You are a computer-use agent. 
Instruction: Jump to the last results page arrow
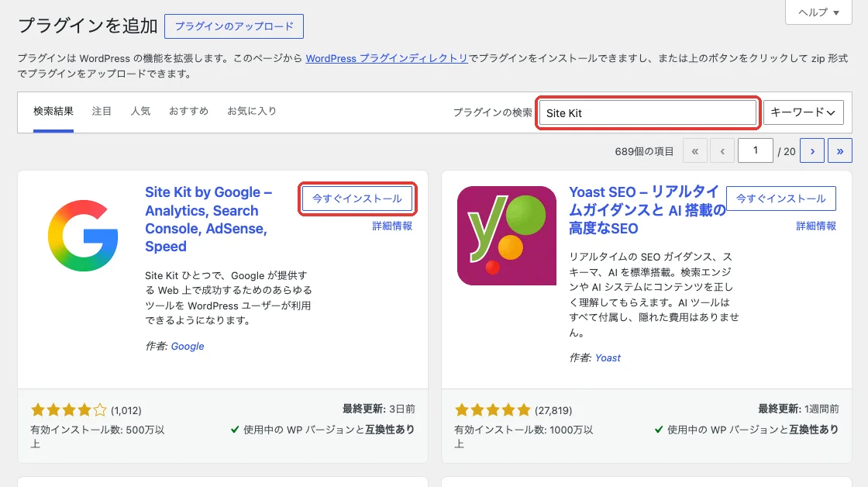tap(840, 150)
